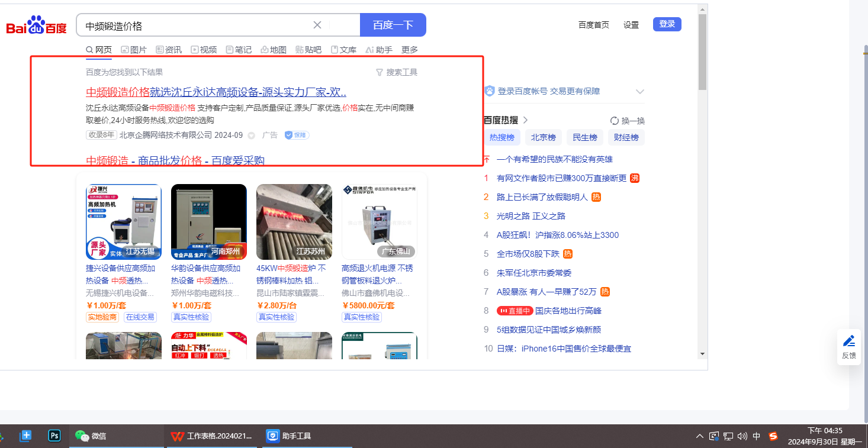The image size is (868, 448).
Task: Open 北京企腾网络技术有限公司 advertiser link
Action: pos(166,135)
